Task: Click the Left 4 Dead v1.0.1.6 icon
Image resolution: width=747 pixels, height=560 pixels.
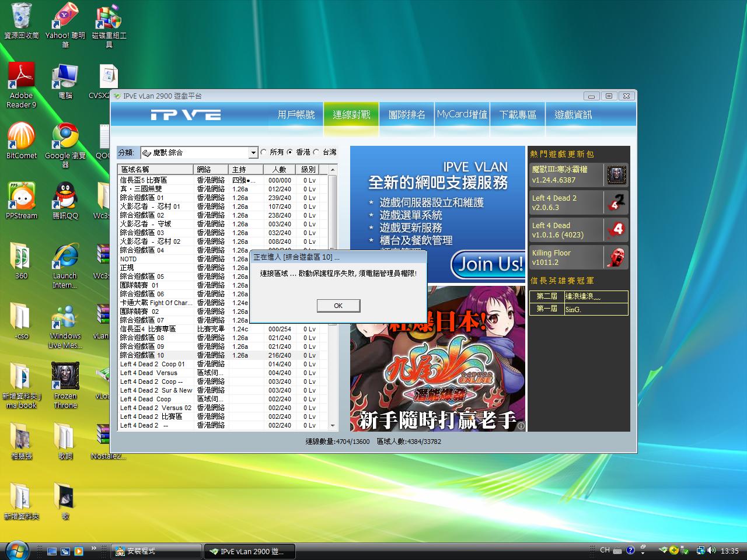Action: coord(616,230)
